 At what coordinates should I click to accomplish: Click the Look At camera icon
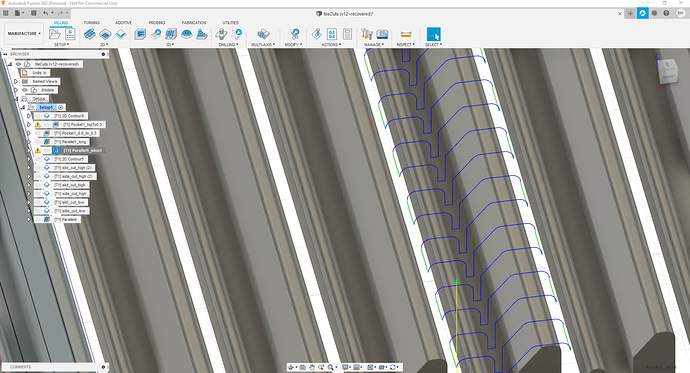[x=302, y=367]
